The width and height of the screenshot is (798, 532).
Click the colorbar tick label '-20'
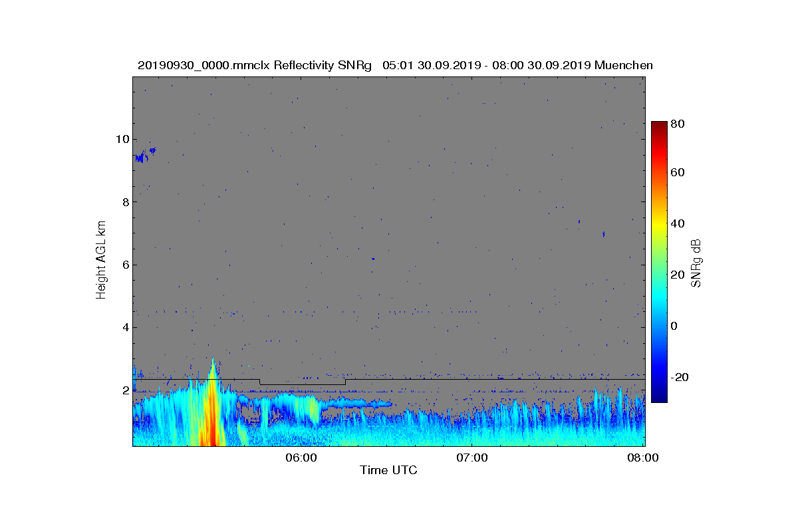(x=681, y=377)
